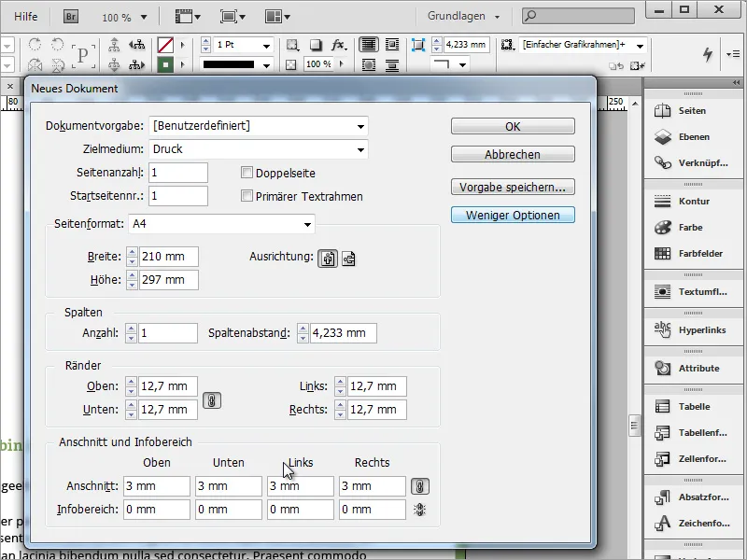
Task: Click the view options icon in top bar
Action: (188, 17)
